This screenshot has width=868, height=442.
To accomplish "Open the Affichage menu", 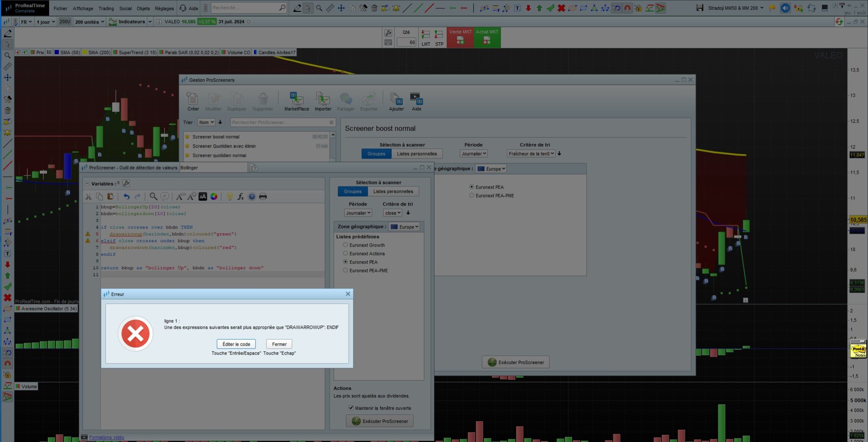I will click(x=83, y=8).
